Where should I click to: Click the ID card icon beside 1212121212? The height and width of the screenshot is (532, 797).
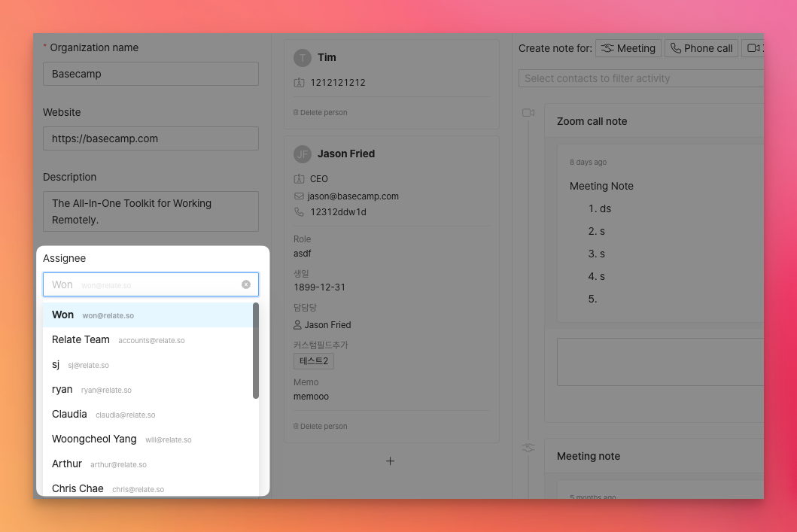(x=299, y=82)
